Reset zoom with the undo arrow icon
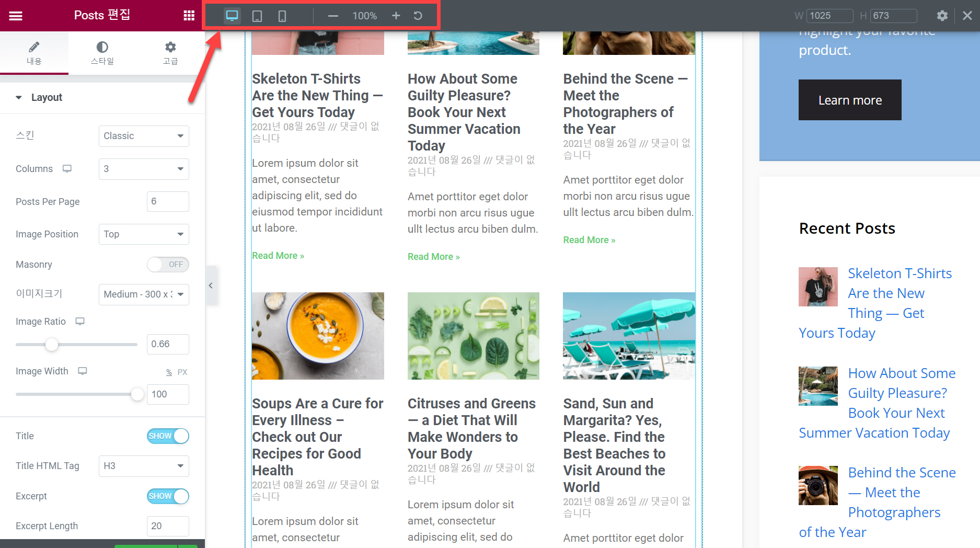980x548 pixels. [418, 16]
